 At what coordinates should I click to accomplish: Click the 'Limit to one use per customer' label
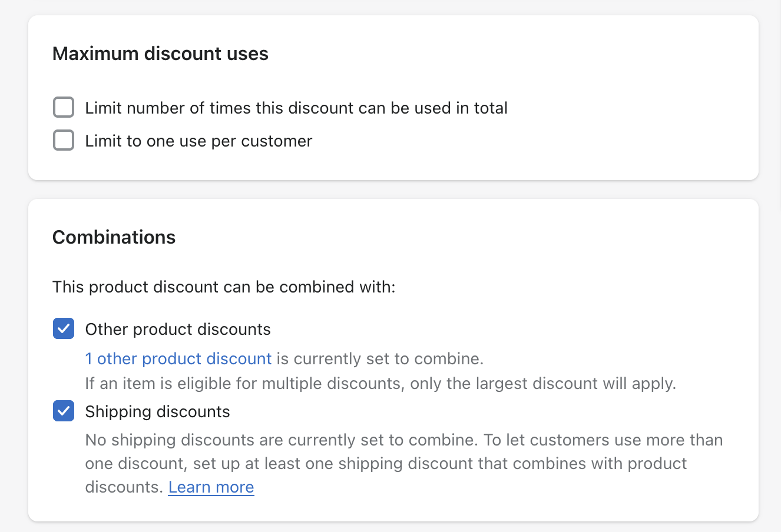pyautogui.click(x=198, y=141)
